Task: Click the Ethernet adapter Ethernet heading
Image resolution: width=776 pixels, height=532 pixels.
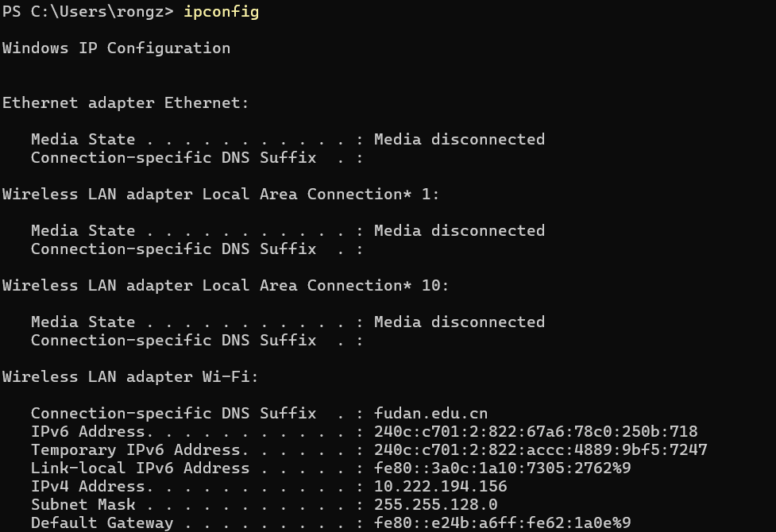Action: click(x=125, y=103)
